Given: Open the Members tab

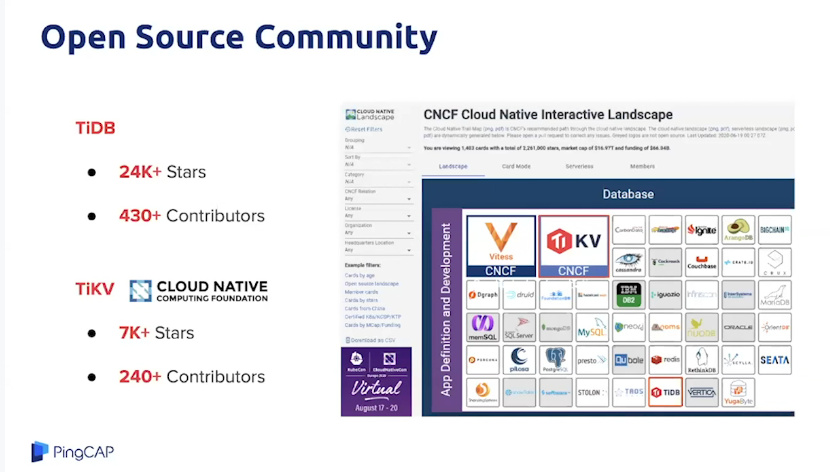Looking at the screenshot, I should (x=643, y=167).
